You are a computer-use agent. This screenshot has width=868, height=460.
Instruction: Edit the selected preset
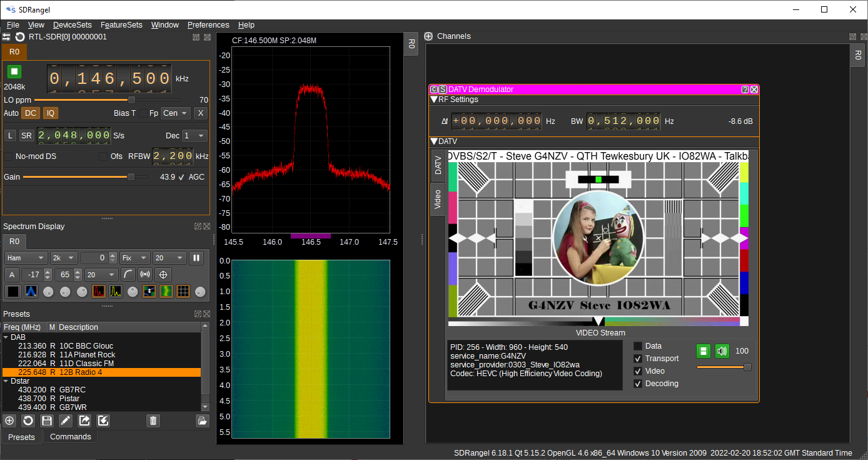click(x=65, y=421)
